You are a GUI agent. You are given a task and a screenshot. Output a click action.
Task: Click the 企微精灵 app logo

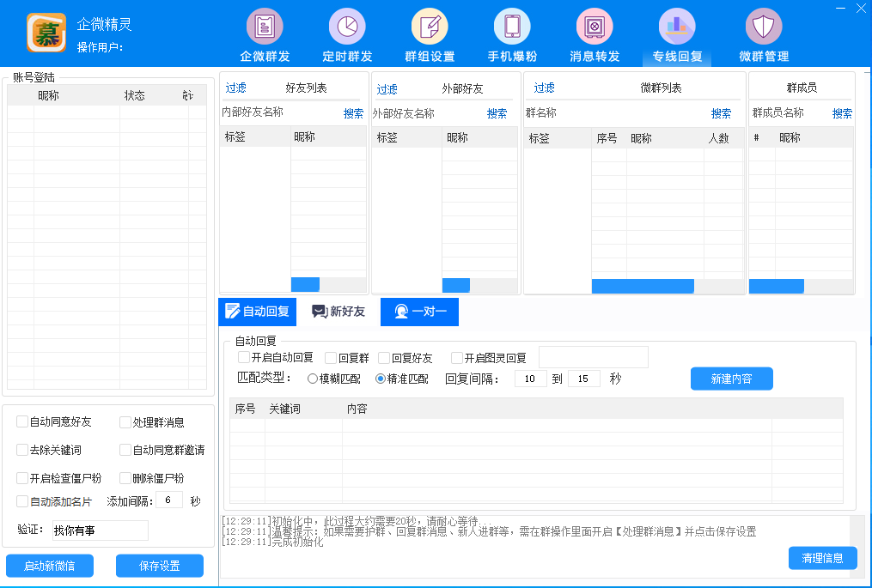click(46, 33)
